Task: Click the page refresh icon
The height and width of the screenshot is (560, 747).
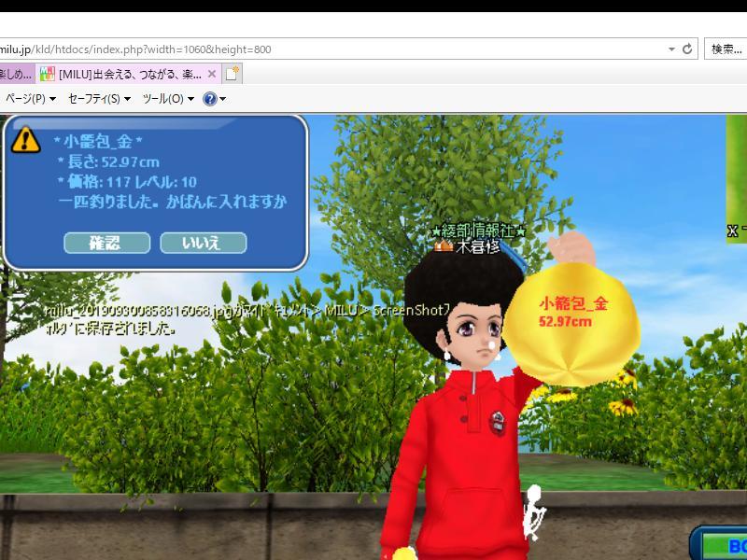Action: [687, 49]
